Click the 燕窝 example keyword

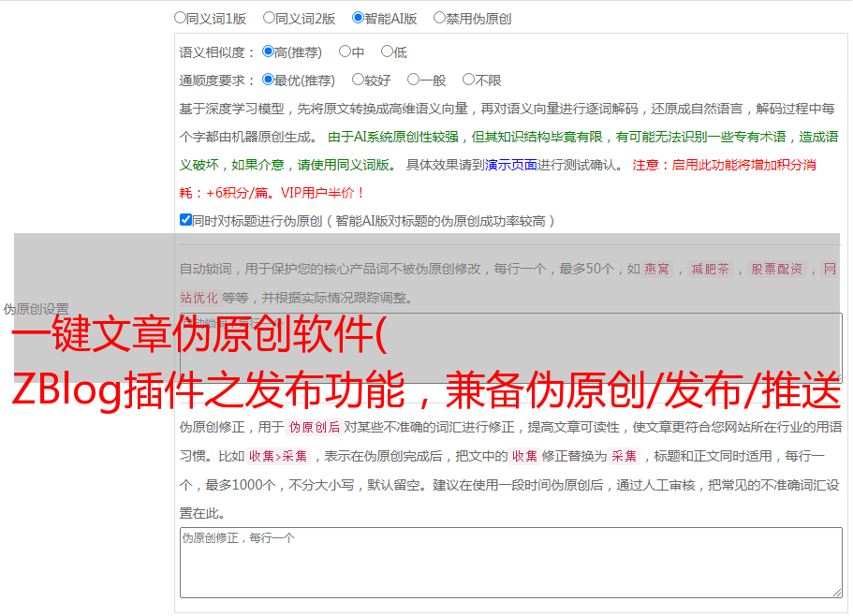[656, 269]
